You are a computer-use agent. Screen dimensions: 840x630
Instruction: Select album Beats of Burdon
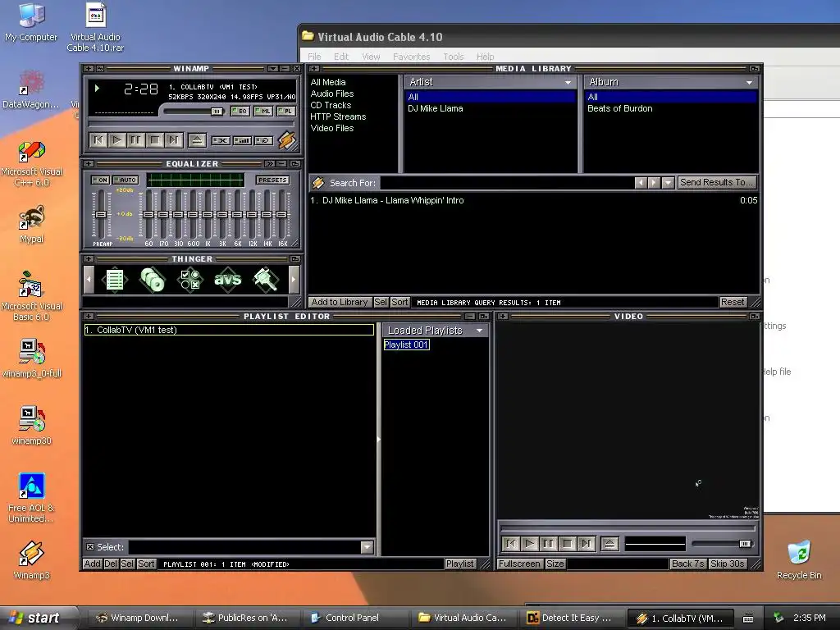[x=620, y=108]
